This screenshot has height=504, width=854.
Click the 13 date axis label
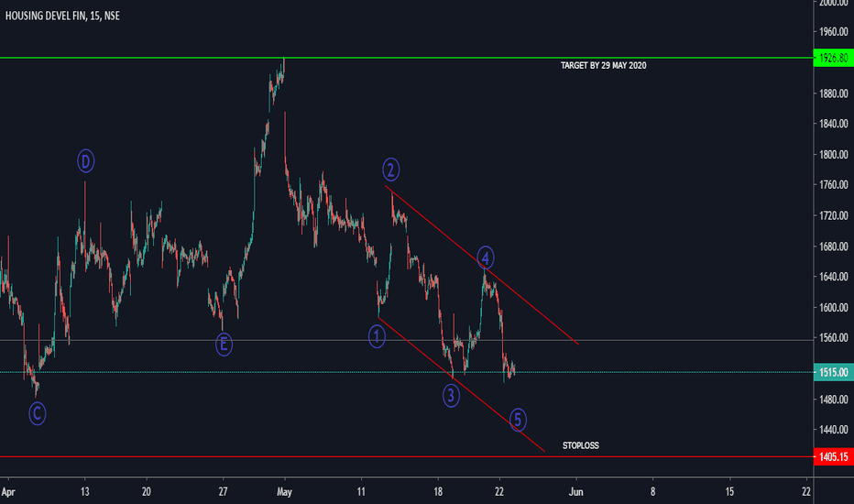point(85,491)
